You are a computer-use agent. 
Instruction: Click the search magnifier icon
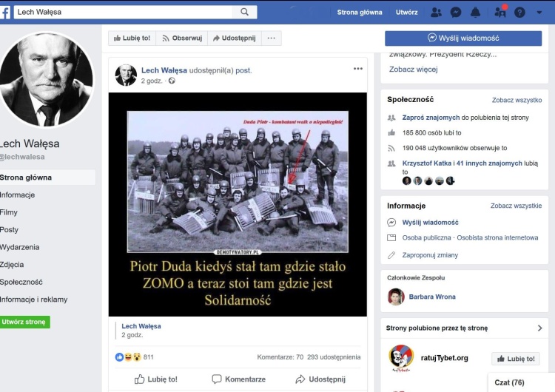(244, 12)
